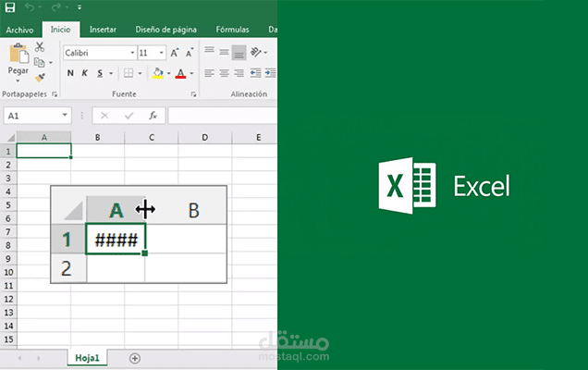Open the Diseño de página tab
This screenshot has height=370, width=588.
pos(165,30)
